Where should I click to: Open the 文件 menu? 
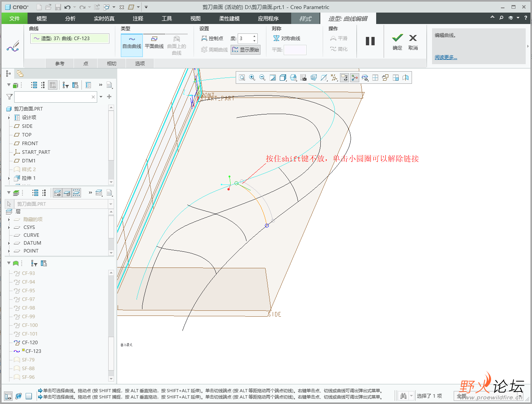(15, 18)
